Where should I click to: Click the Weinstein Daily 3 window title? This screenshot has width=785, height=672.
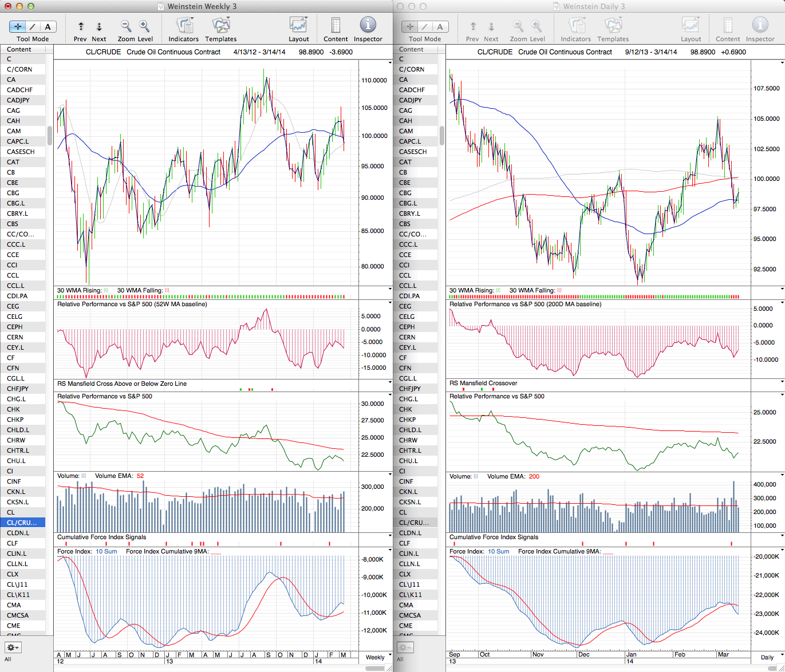[x=594, y=6]
